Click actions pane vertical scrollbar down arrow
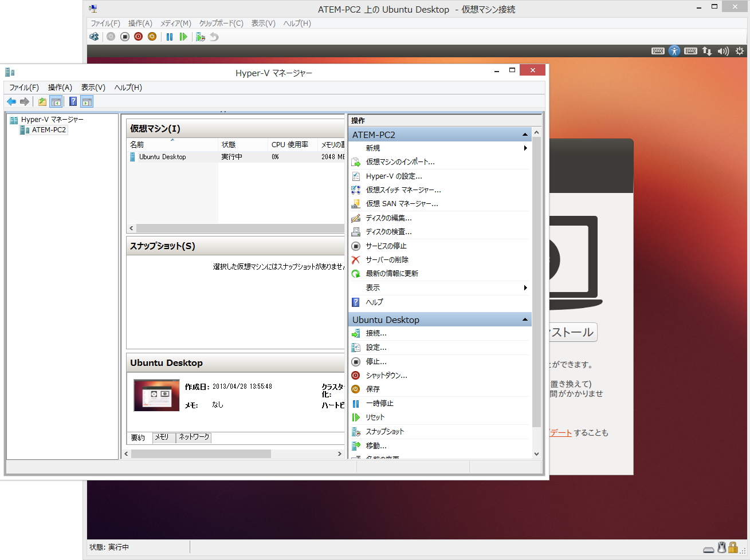Screen dimensions: 750x560 [x=536, y=453]
